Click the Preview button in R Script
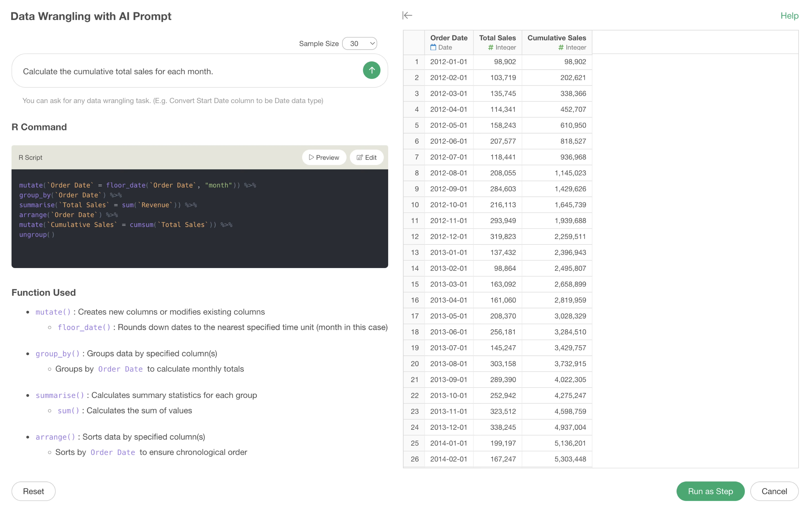This screenshot has width=812, height=507. [x=324, y=157]
